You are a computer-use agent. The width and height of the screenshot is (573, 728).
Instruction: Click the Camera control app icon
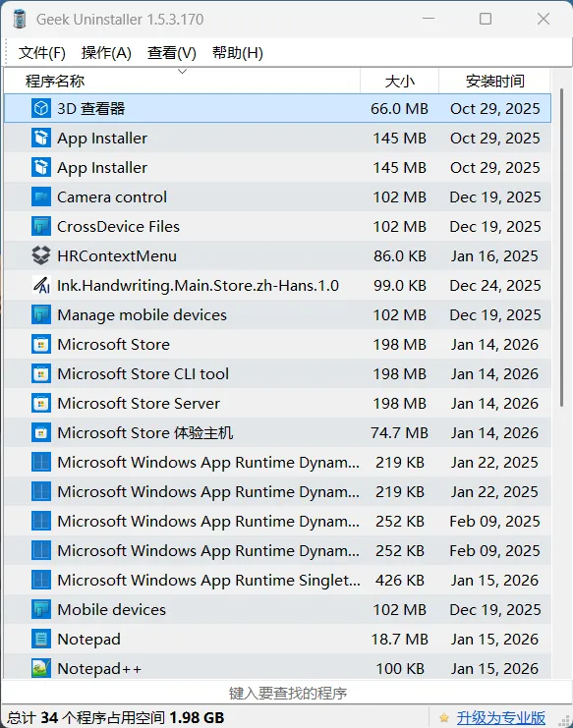pyautogui.click(x=41, y=196)
